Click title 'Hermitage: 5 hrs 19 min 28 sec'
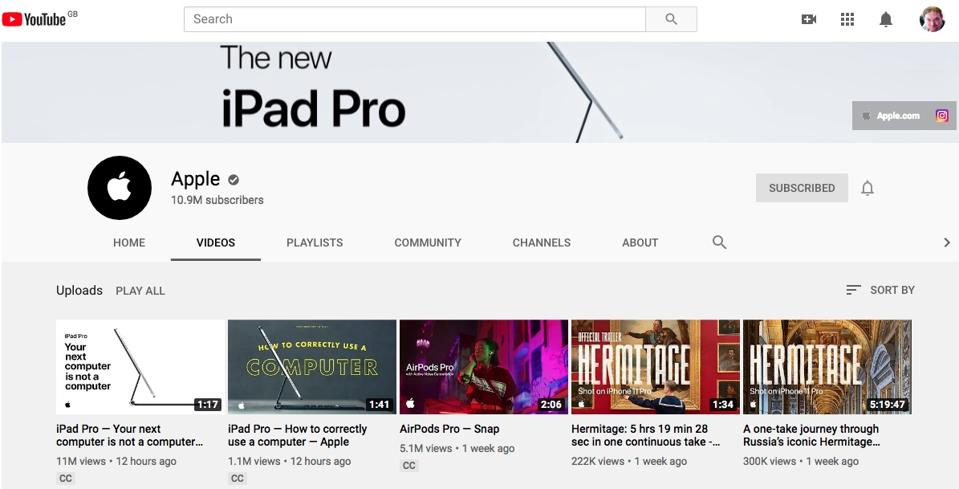This screenshot has height=489, width=959. [646, 435]
